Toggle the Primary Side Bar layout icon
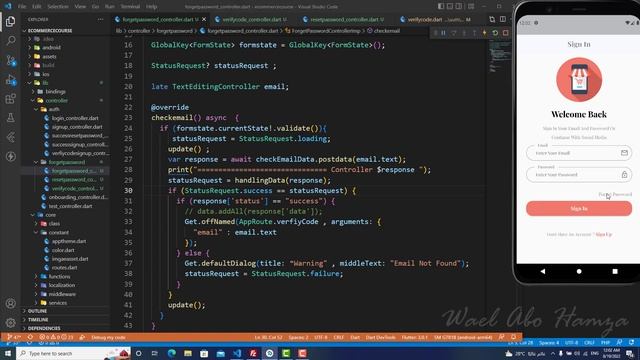This screenshot has width=640, height=360. 441,6
